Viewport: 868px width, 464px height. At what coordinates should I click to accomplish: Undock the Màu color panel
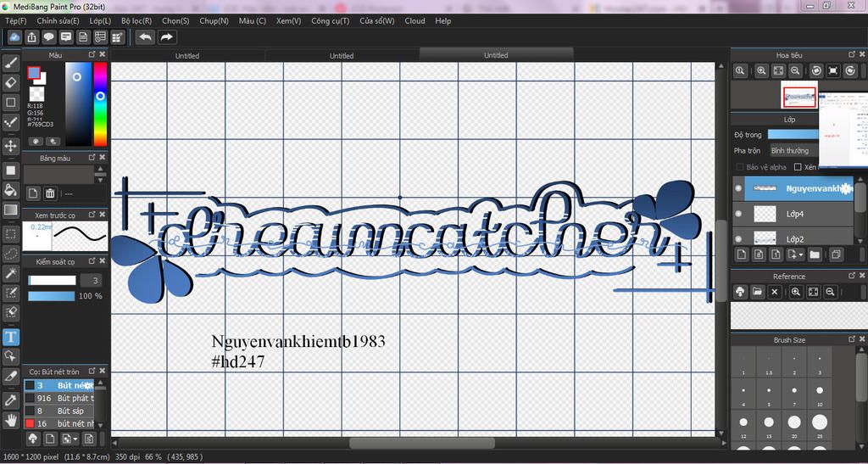[92, 54]
